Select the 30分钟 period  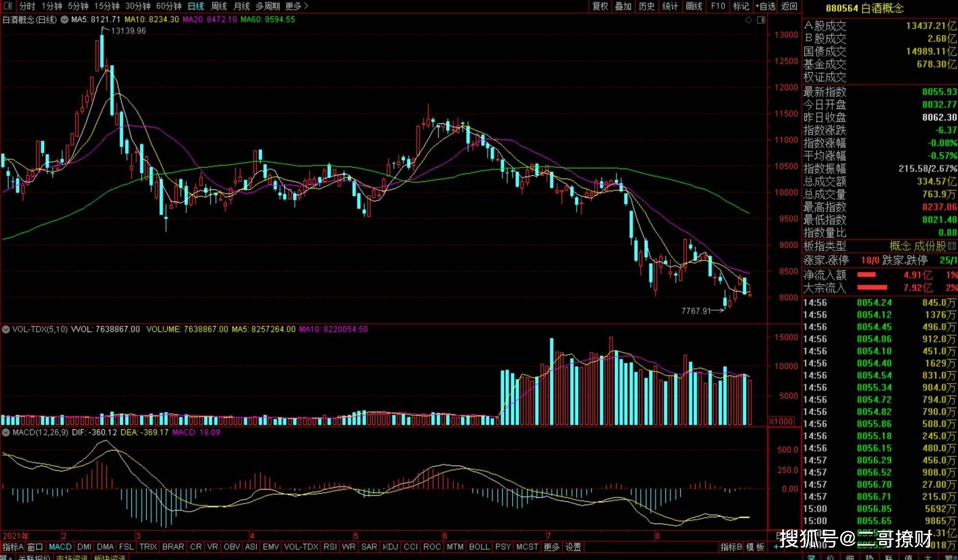(x=138, y=6)
